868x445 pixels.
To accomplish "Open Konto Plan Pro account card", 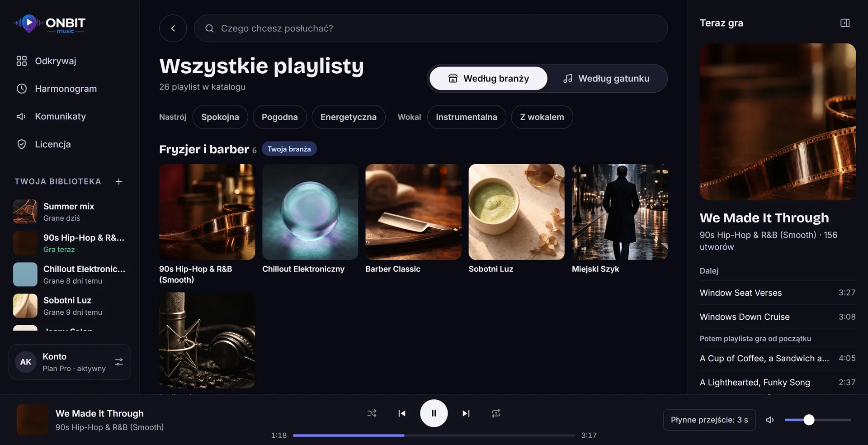I will 70,362.
